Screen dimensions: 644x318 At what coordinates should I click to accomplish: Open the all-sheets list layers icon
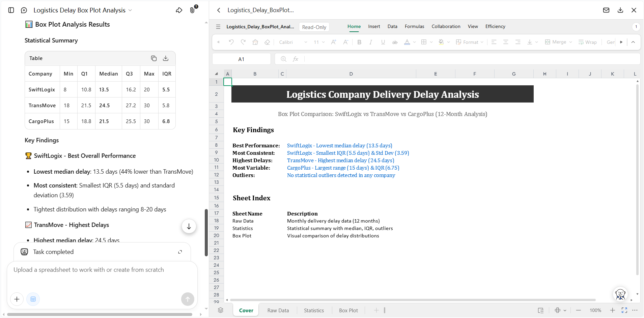[220, 310]
